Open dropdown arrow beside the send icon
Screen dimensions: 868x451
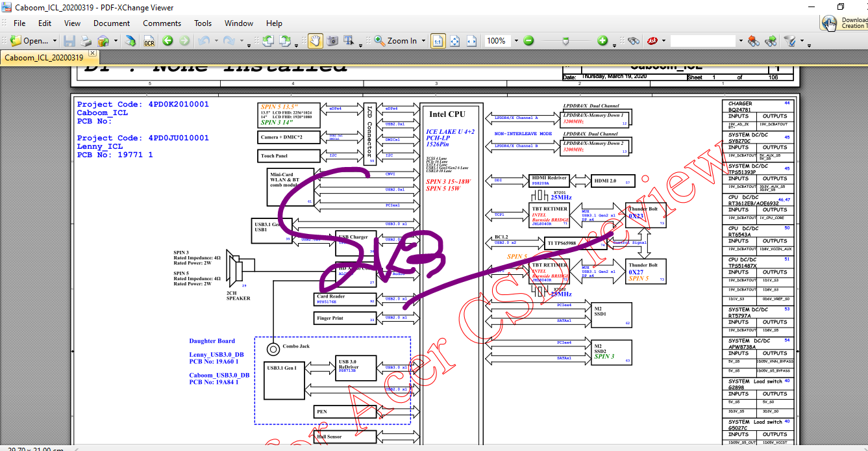[x=116, y=41]
